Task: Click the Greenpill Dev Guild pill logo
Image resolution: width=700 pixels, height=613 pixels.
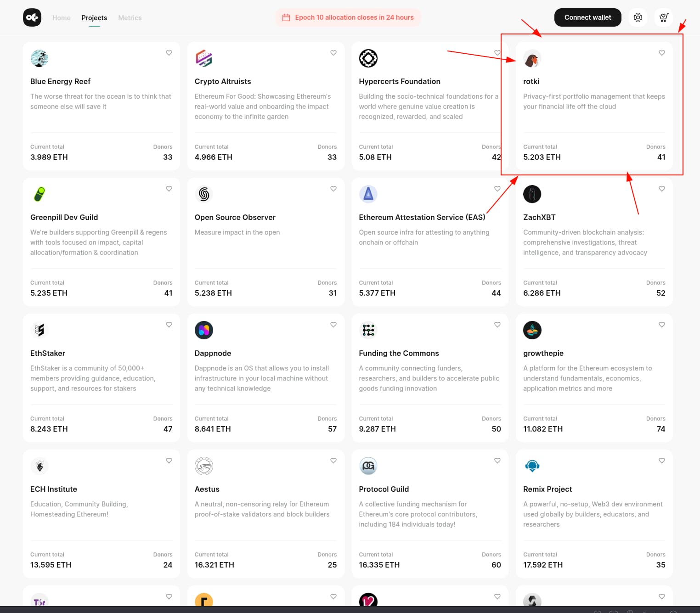Action: [40, 194]
